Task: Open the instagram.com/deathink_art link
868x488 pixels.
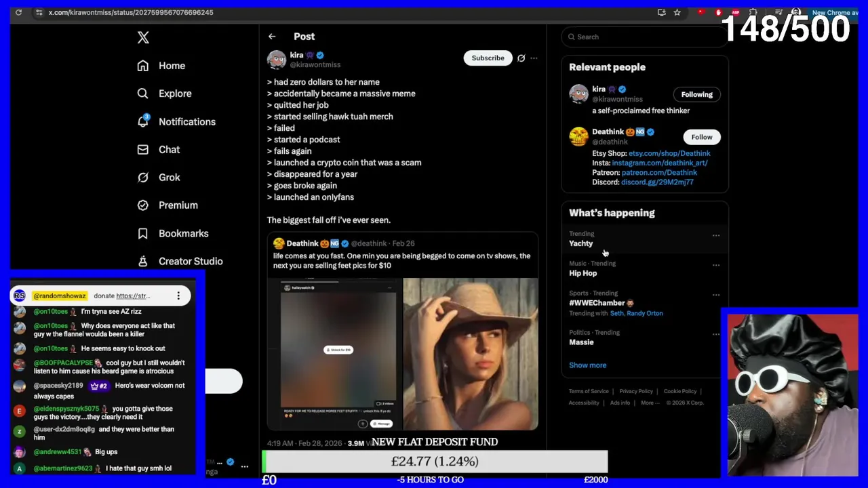Action: (660, 163)
